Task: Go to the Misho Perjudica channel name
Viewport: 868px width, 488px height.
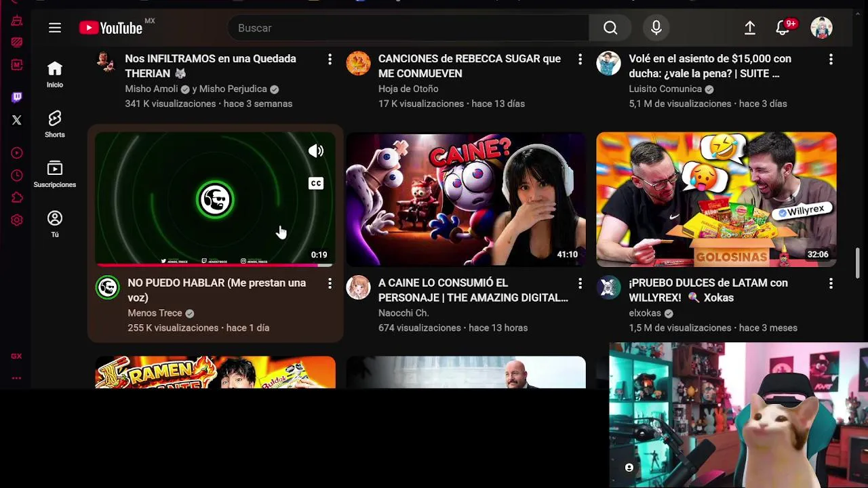Action: coord(233,89)
